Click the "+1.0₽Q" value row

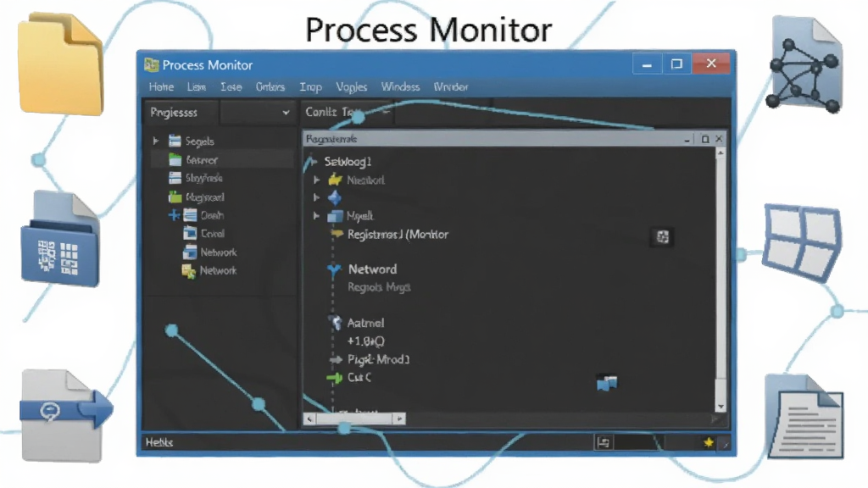click(x=365, y=341)
